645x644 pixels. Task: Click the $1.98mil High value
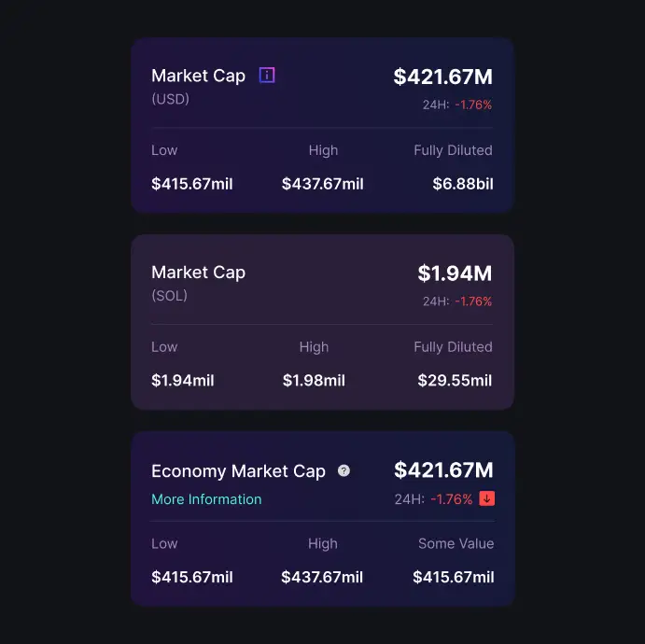point(314,380)
